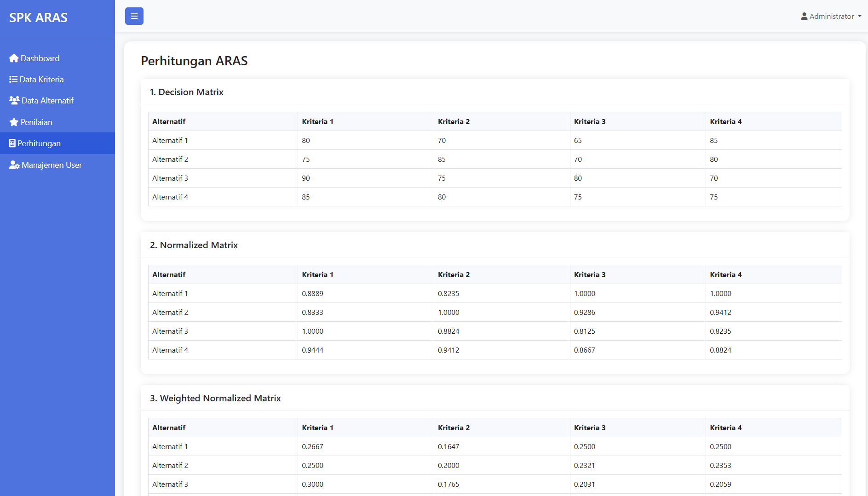
Task: Click the Administrator user avatar icon
Action: 804,16
